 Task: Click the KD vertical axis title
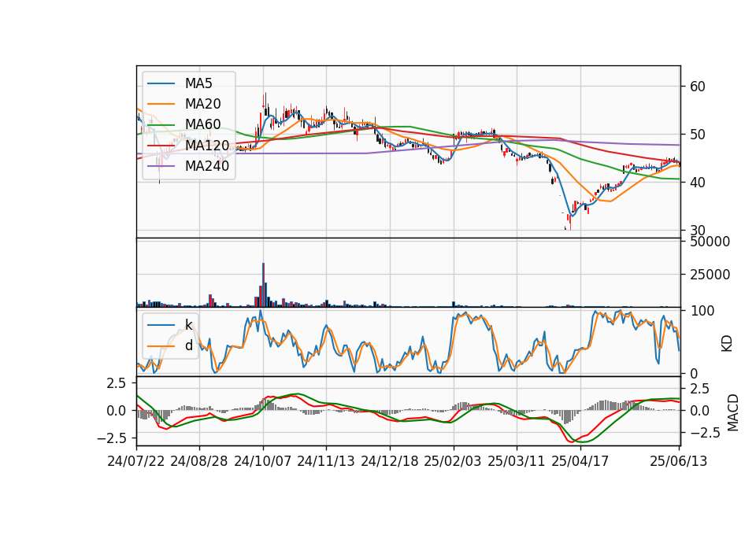click(726, 344)
